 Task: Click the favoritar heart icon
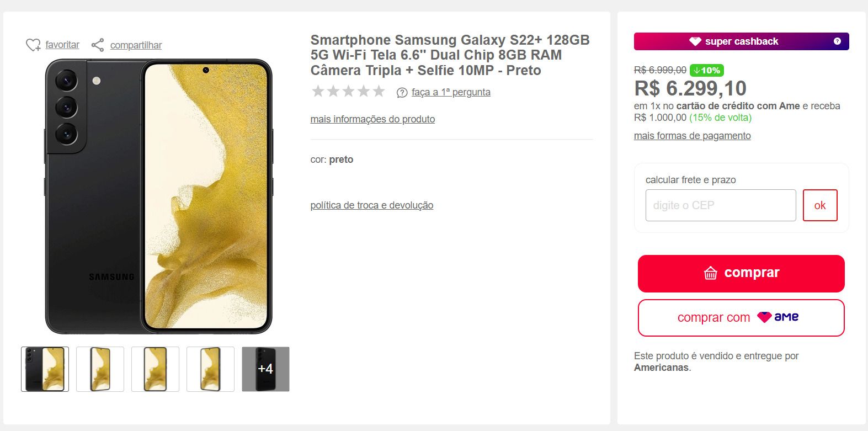pos(33,45)
